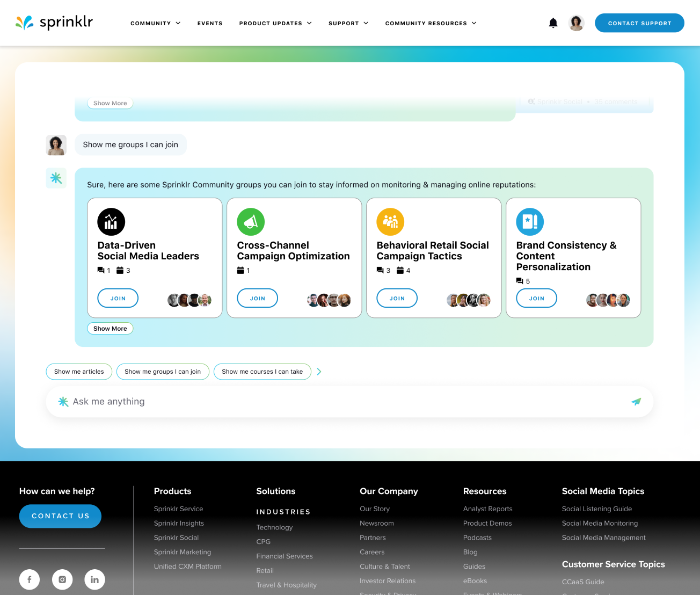700x595 pixels.
Task: Click the send paper plane icon
Action: [636, 402]
